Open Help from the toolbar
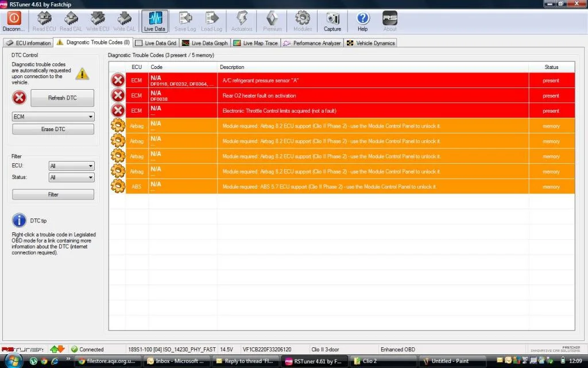588x368 pixels. (363, 18)
